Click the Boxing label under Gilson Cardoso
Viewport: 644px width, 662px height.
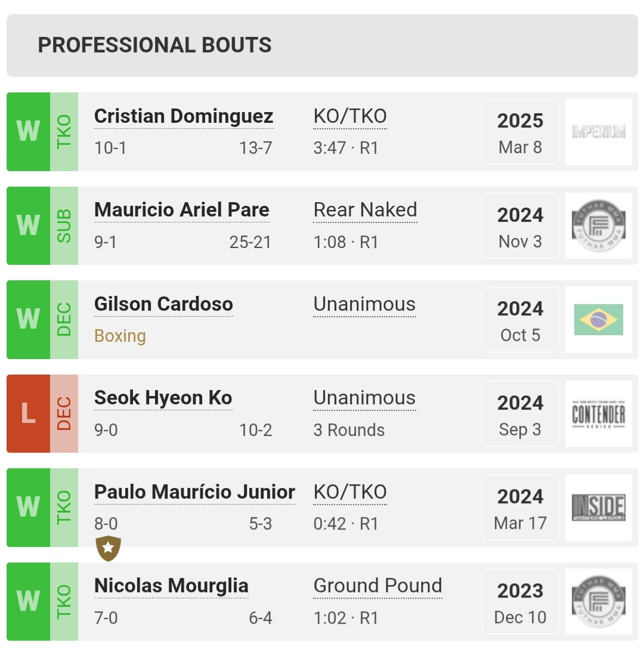click(120, 336)
